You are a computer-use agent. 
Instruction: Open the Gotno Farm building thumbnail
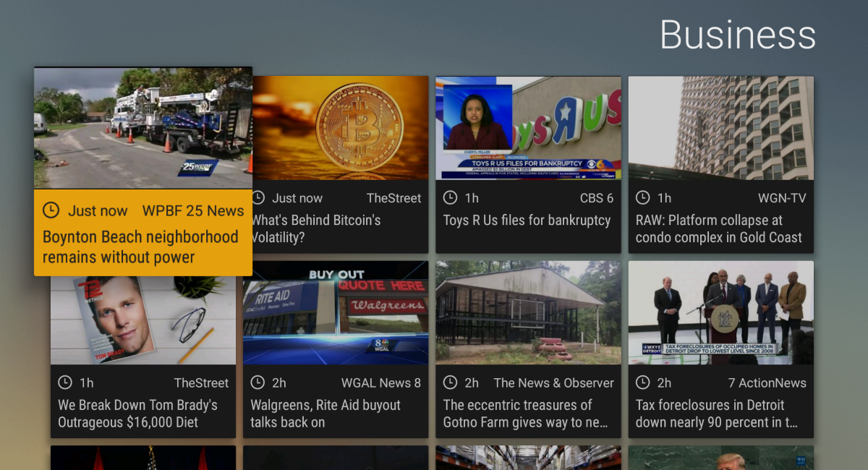[x=528, y=312]
